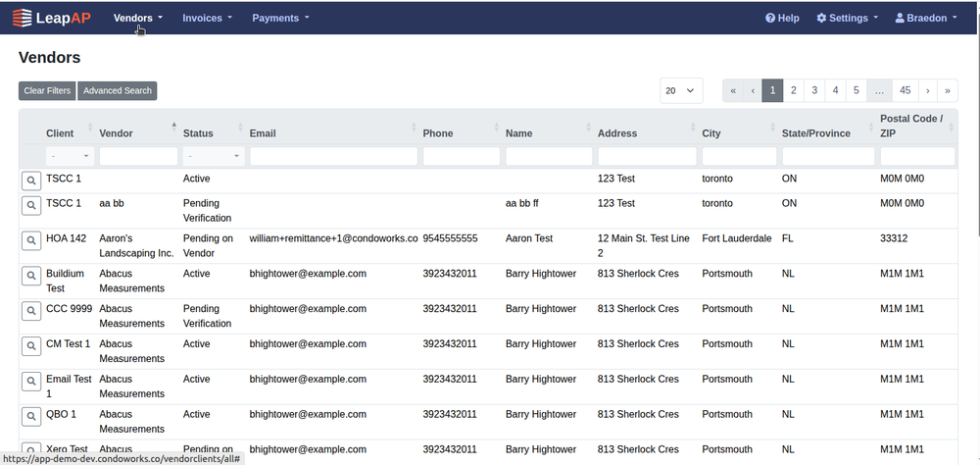View details for QBO 1 row
Viewport: 980px width, 465px height.
(31, 416)
